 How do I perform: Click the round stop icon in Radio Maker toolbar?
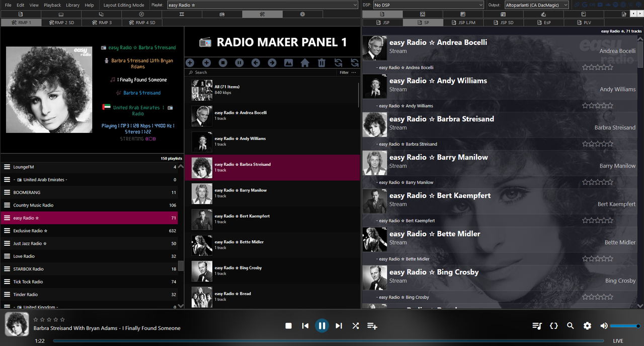point(223,62)
